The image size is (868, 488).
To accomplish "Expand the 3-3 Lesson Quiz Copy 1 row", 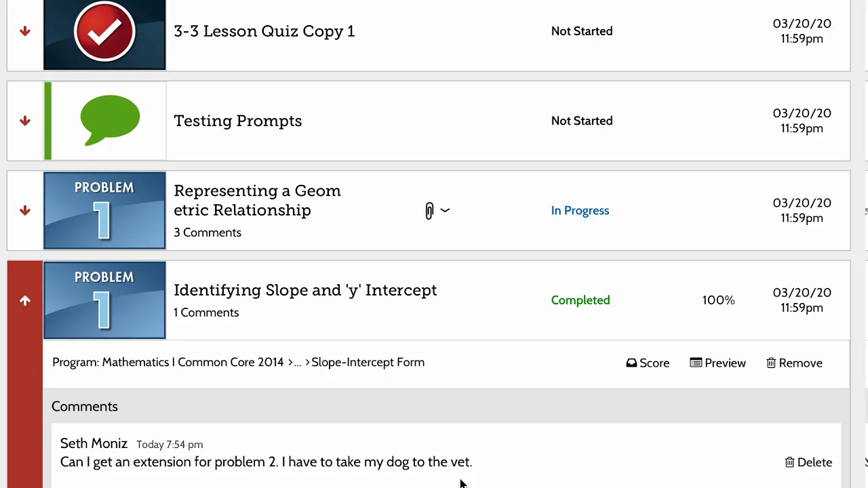I will (25, 31).
